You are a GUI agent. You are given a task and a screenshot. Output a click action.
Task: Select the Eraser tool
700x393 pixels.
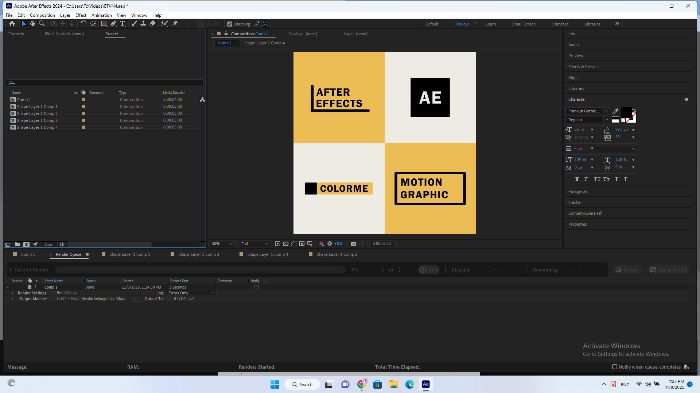(153, 24)
